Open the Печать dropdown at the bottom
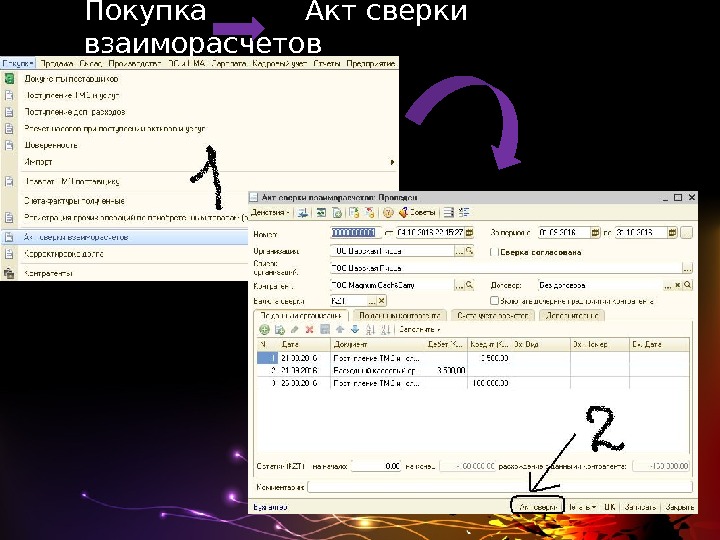This screenshot has width=720, height=540. tap(583, 507)
